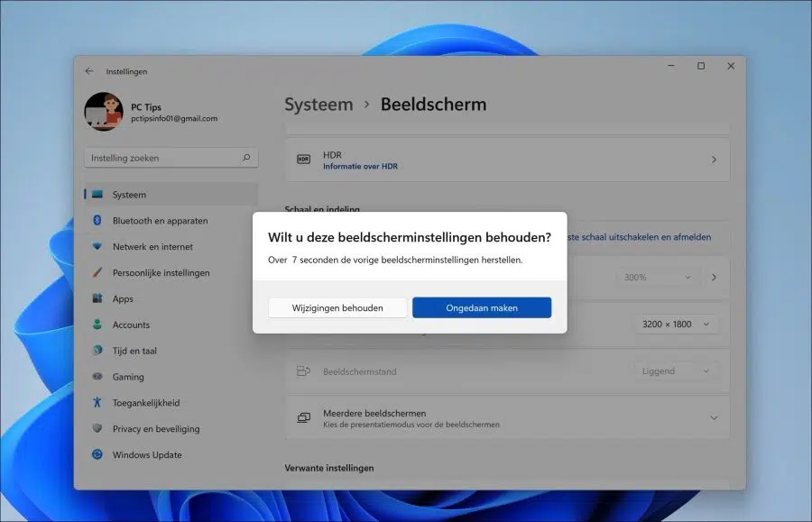Open scale details chevron beside 300%
The height and width of the screenshot is (522, 812).
(x=715, y=278)
